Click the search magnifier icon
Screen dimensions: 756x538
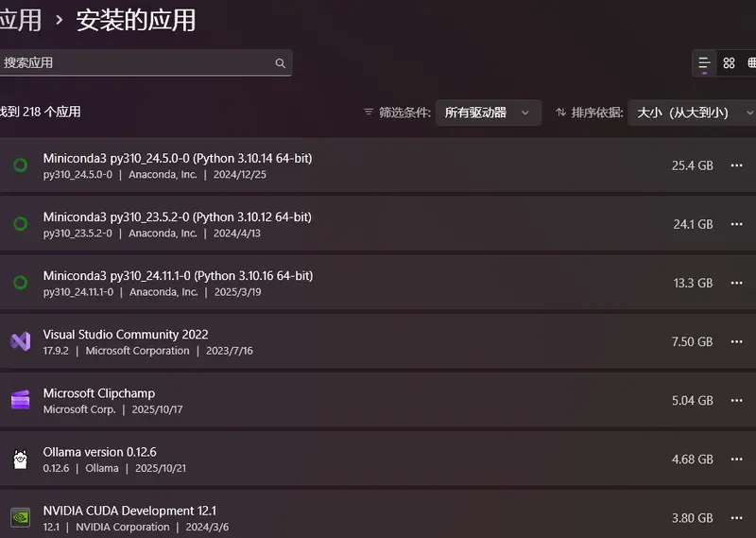point(280,63)
